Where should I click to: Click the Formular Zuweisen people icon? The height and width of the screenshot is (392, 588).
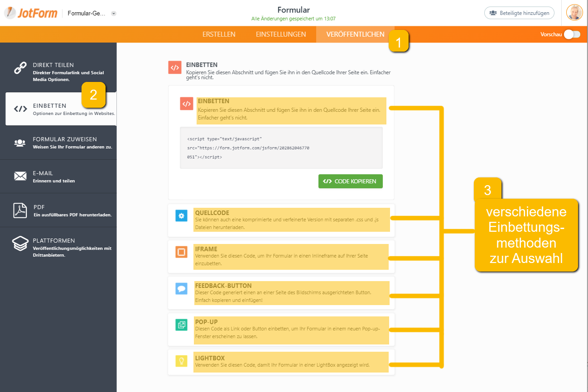click(20, 143)
